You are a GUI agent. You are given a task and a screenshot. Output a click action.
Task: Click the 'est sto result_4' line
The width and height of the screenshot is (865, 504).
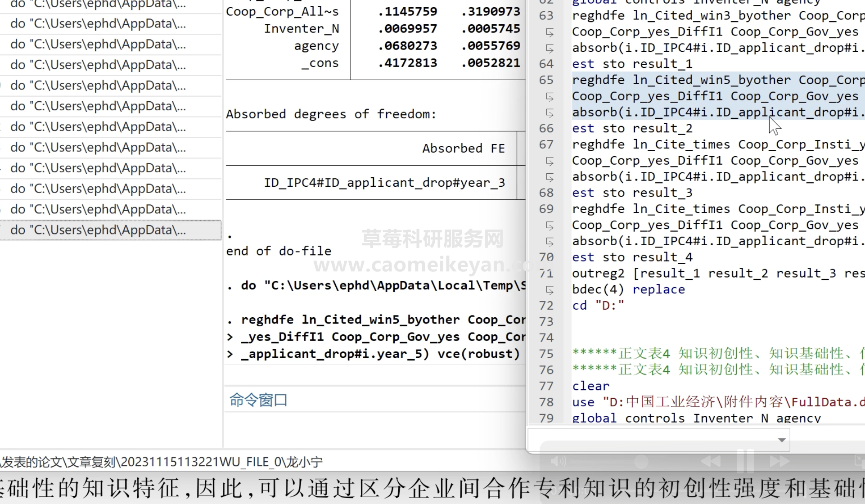point(632,257)
